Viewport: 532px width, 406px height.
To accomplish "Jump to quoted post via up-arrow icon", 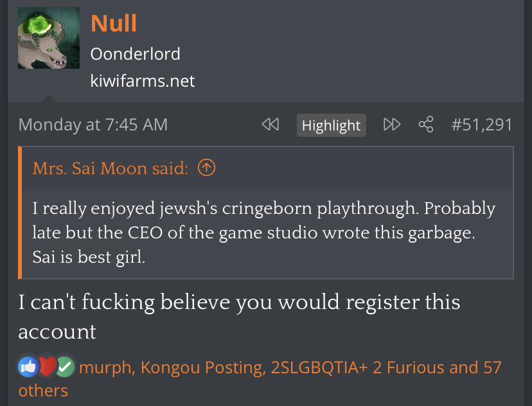I will [x=206, y=168].
